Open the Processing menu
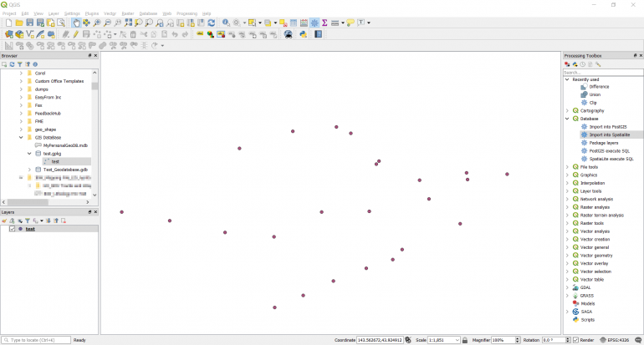 pyautogui.click(x=187, y=14)
